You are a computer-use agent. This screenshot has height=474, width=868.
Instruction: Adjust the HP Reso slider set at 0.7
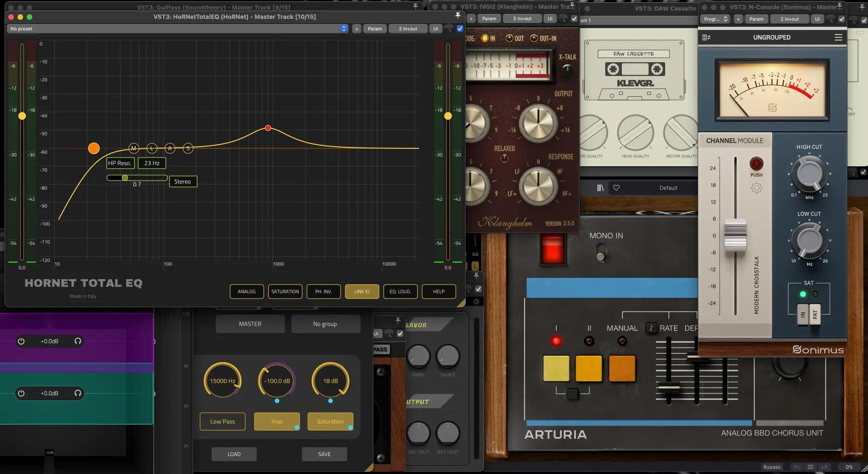124,177
